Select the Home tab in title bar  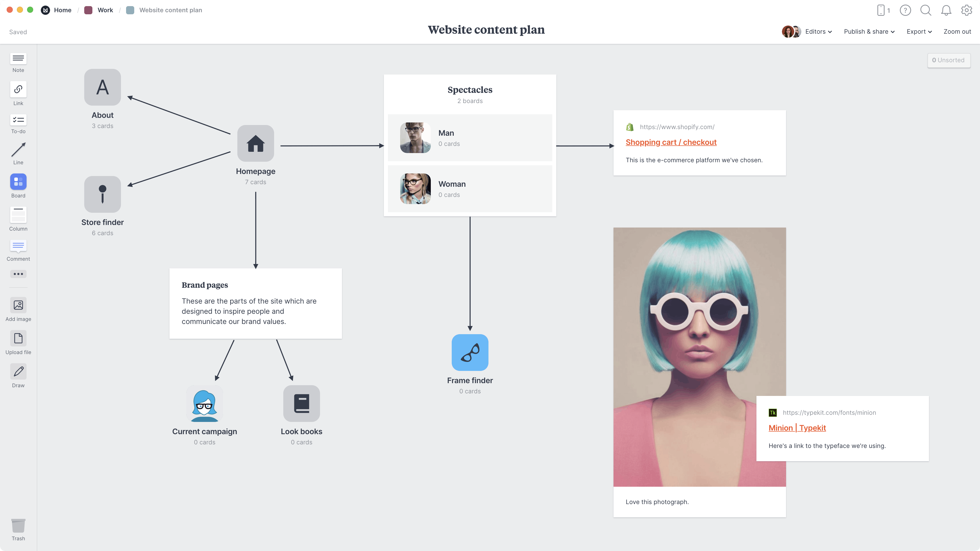[63, 10]
